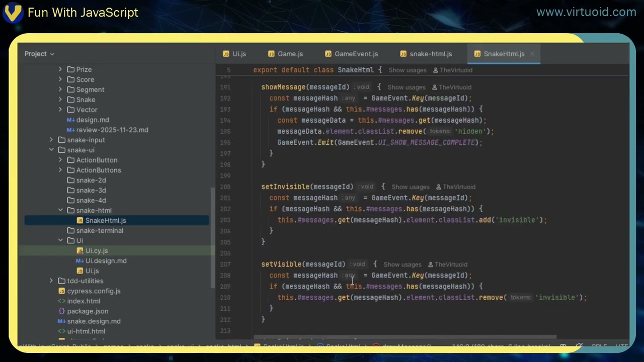644x362 pixels.
Task: Click the snake-2d folder icon
Action: point(71,180)
